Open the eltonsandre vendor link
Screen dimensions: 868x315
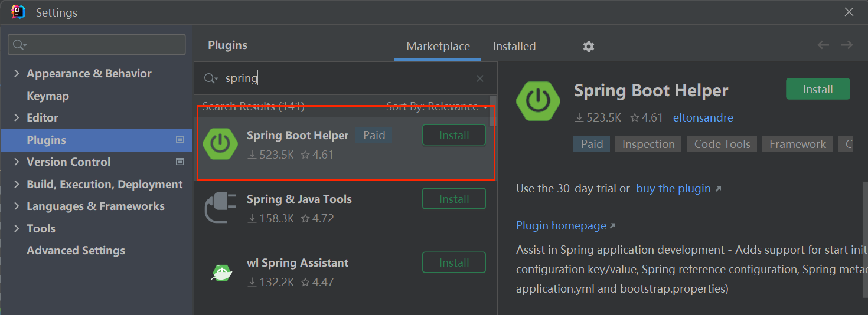click(x=703, y=118)
